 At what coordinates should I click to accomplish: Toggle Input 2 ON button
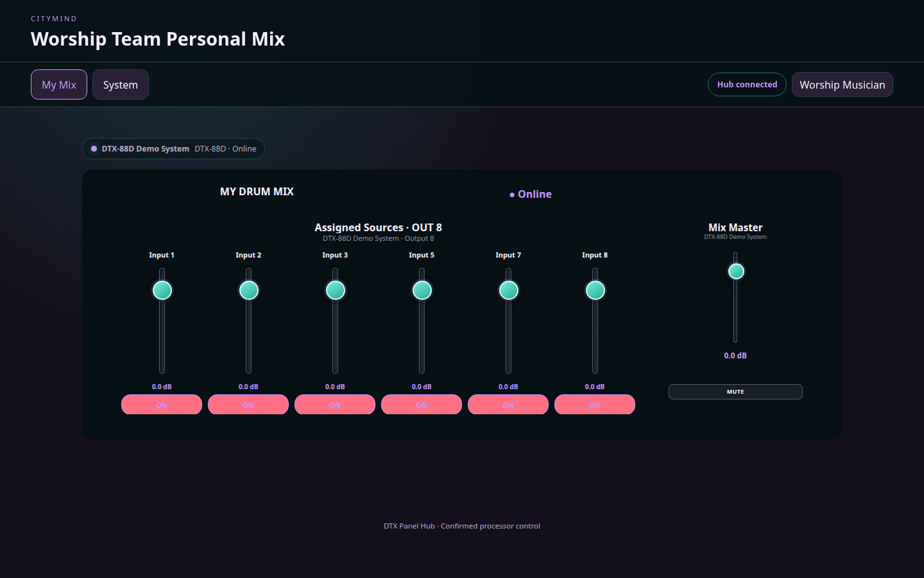(x=248, y=405)
